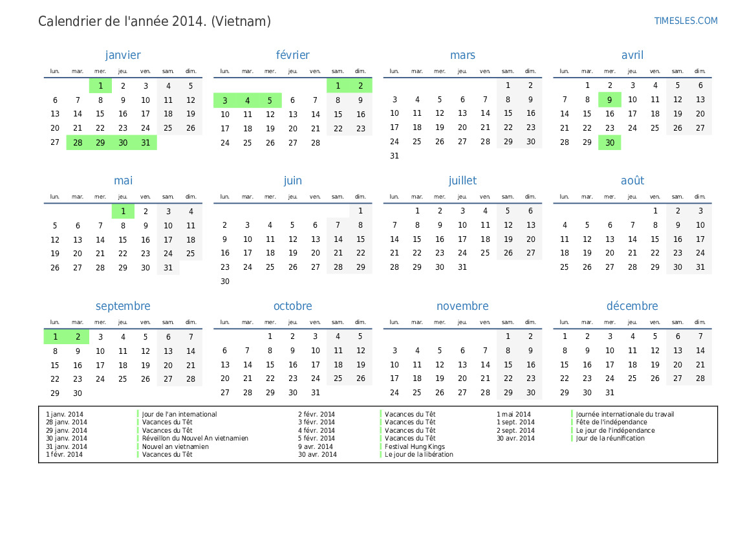Click 'Jour de la réunification' legend text
This screenshot has width=756, height=535.
tap(610, 439)
